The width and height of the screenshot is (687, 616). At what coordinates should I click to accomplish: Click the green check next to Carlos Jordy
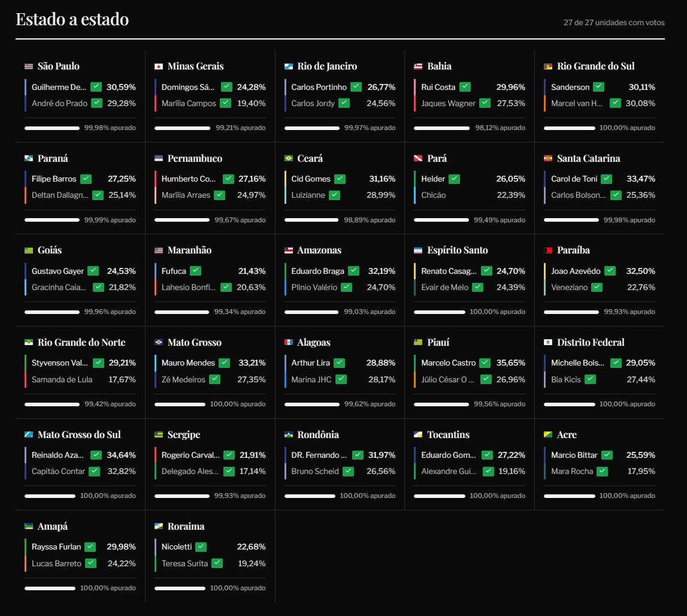[344, 103]
